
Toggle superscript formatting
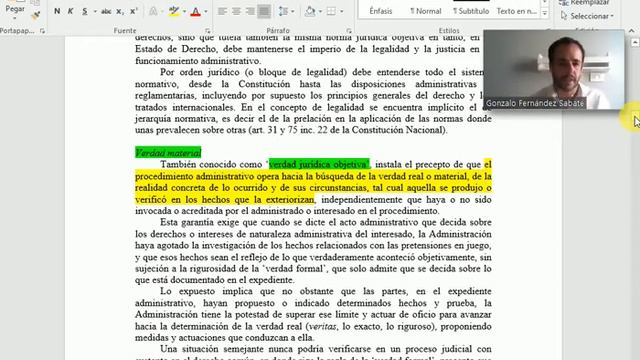133,11
